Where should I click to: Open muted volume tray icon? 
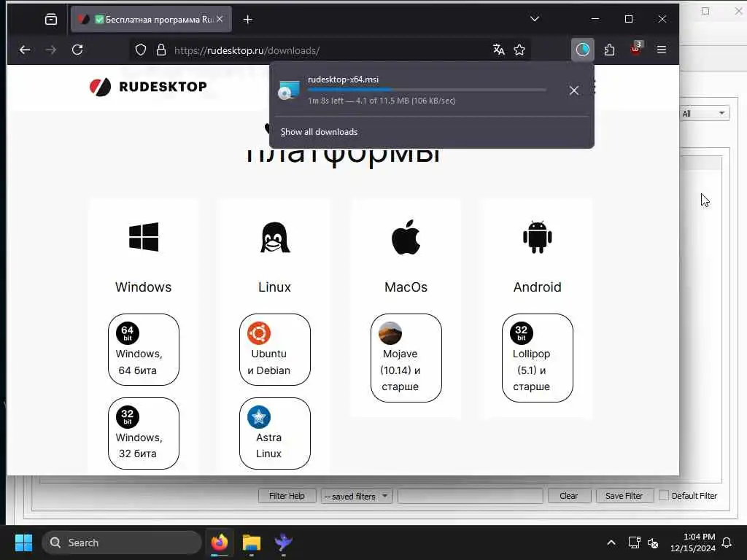click(x=653, y=542)
